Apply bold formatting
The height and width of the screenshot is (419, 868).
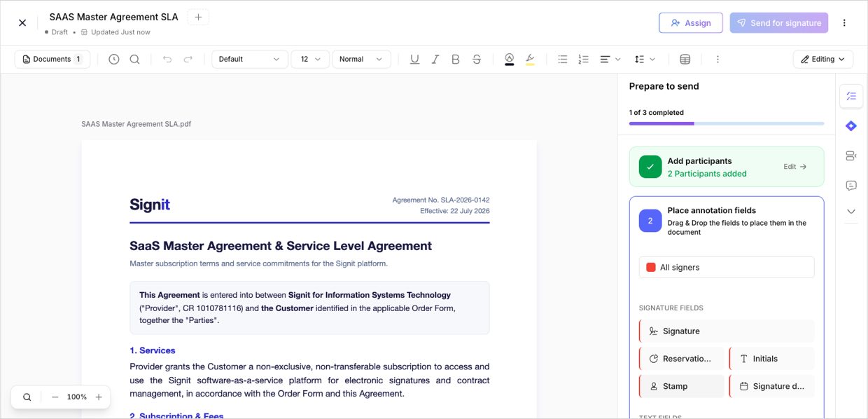456,59
